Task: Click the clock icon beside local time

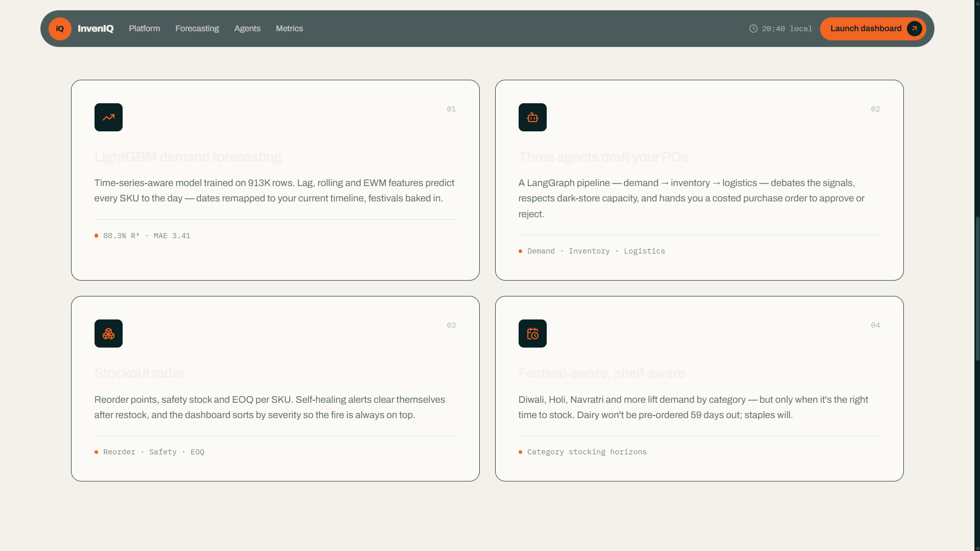Action: pos(753,29)
